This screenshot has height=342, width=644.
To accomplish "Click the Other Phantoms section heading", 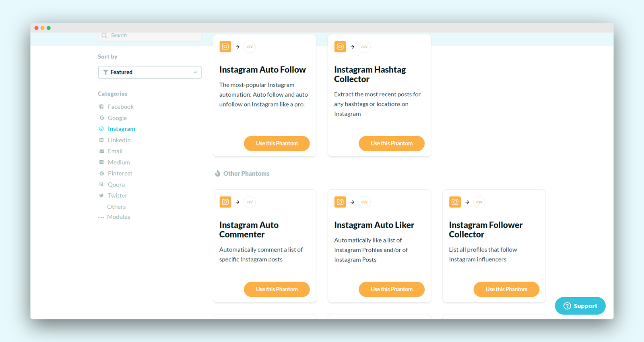I will point(246,174).
